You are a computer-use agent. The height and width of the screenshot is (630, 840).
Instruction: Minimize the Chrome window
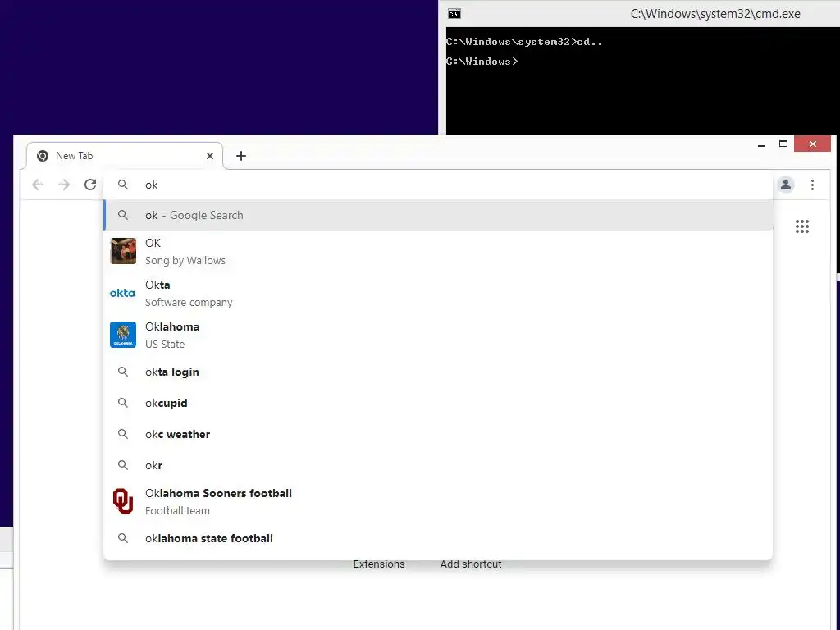[761, 144]
